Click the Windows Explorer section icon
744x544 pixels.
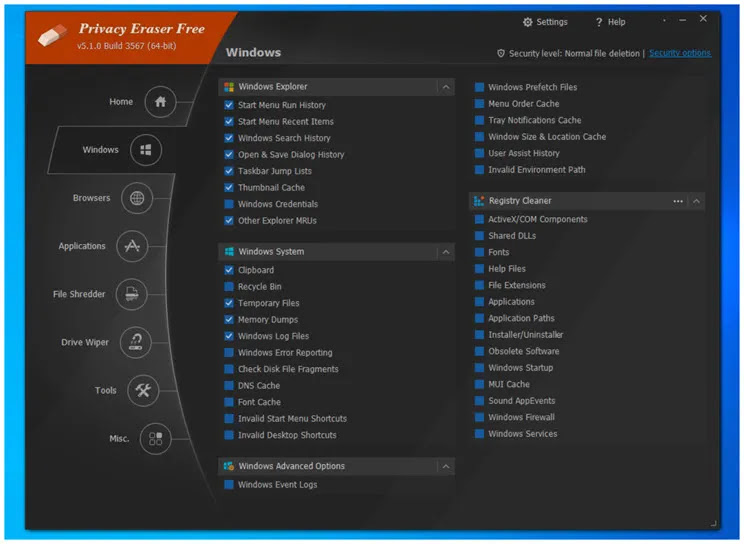(229, 87)
